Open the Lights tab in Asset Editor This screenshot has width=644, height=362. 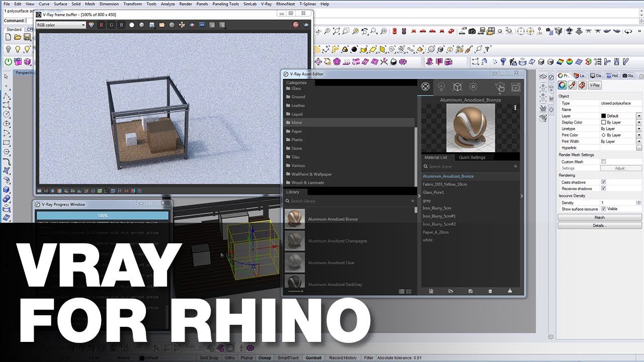[441, 86]
